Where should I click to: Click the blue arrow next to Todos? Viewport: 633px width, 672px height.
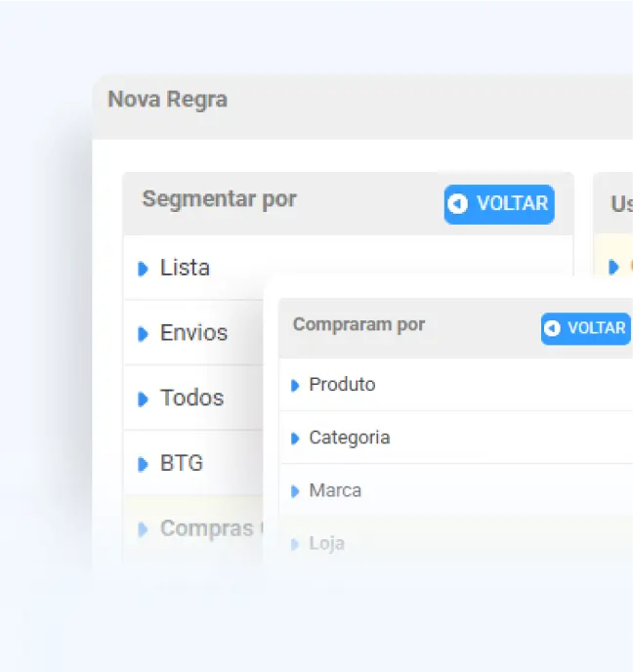point(144,399)
